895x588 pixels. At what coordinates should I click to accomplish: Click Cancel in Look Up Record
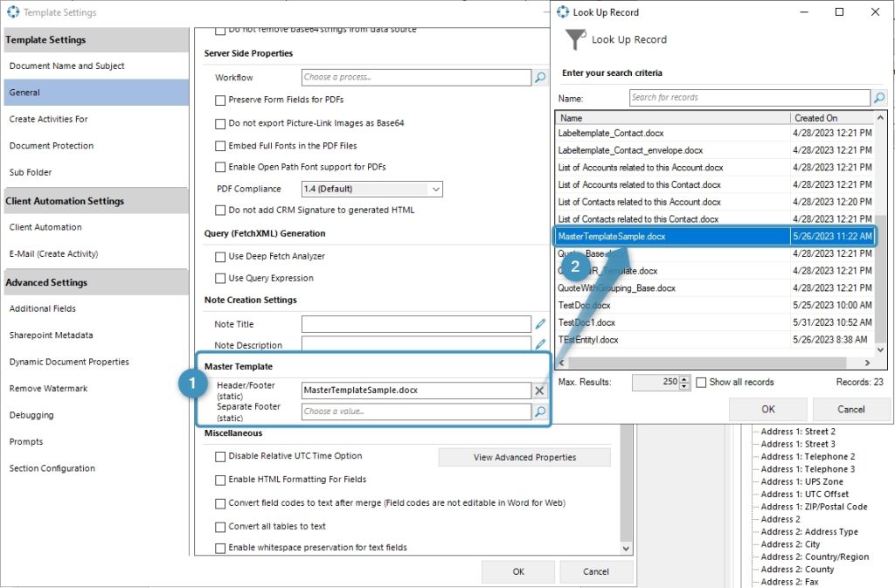(851, 409)
